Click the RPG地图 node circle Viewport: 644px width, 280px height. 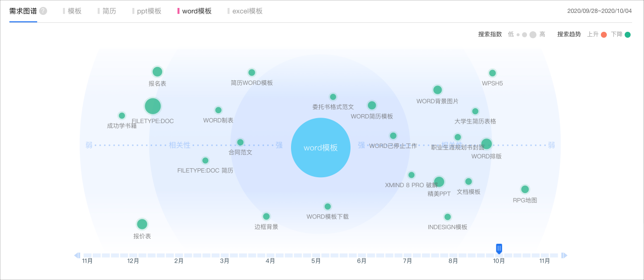point(525,189)
